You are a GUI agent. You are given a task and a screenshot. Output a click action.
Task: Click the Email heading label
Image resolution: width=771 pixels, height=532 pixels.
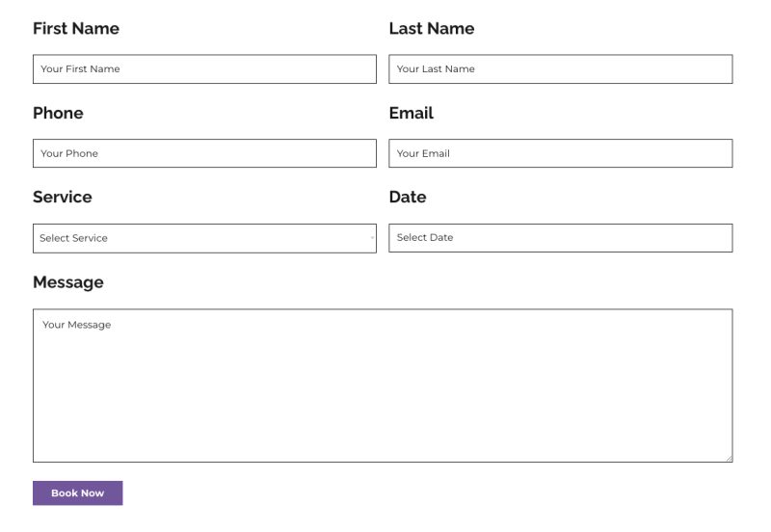tap(411, 113)
